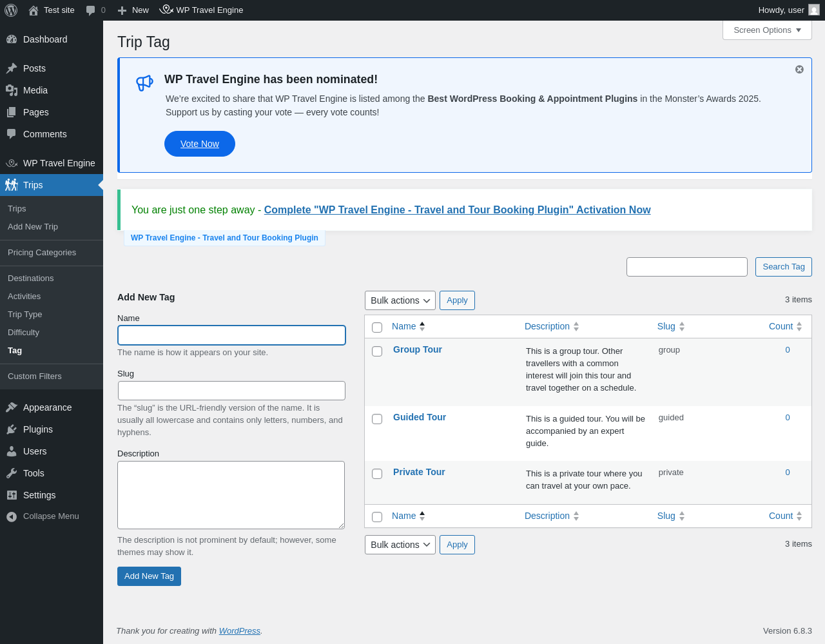This screenshot has height=644, width=825.
Task: Open the Guided Tour tag link
Action: coord(420,418)
